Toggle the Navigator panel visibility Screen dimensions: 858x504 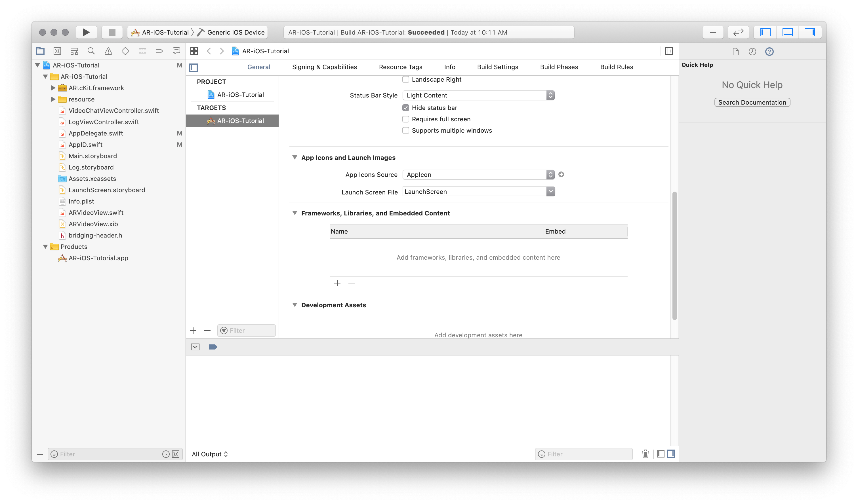pos(766,32)
